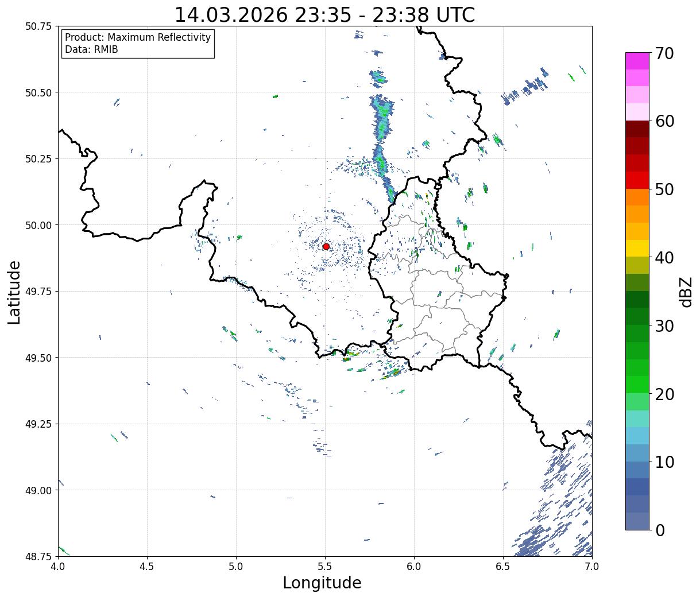Viewport: 700px width, 597px height.
Task: Click the colorbar tick label 0
Action: tap(659, 530)
